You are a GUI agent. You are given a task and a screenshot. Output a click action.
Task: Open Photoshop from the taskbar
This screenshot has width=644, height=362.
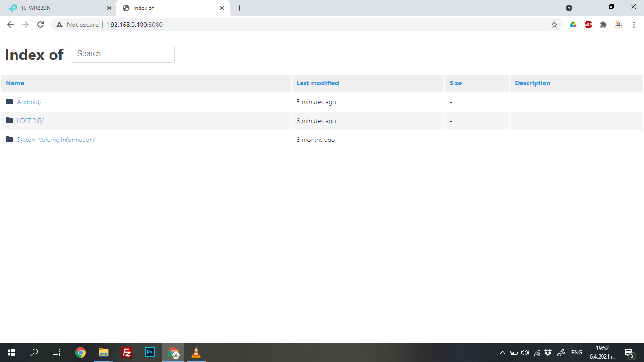point(149,352)
